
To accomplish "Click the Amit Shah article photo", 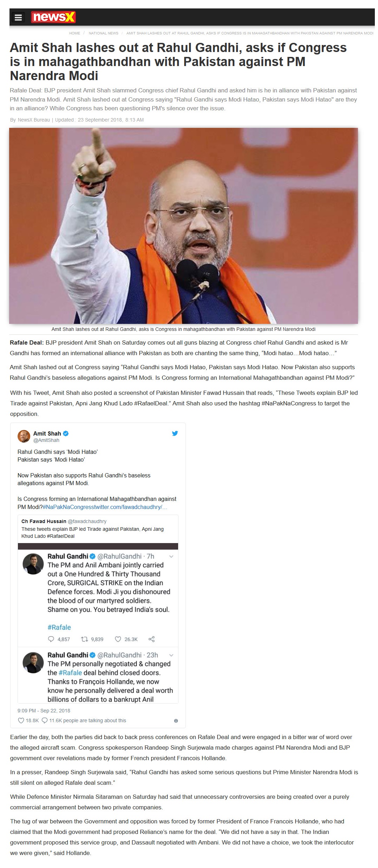I will [183, 226].
